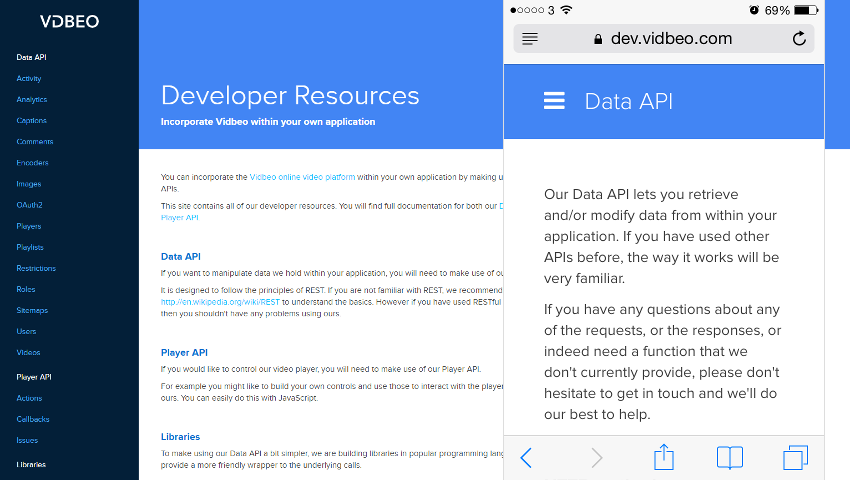The height and width of the screenshot is (480, 850).
Task: Open the Safari share sheet icon
Action: point(664,457)
